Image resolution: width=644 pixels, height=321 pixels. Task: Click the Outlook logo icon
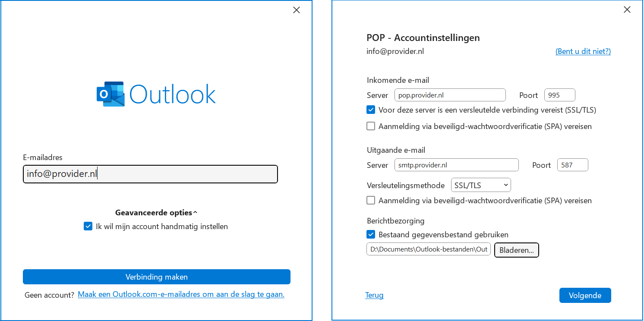click(110, 94)
